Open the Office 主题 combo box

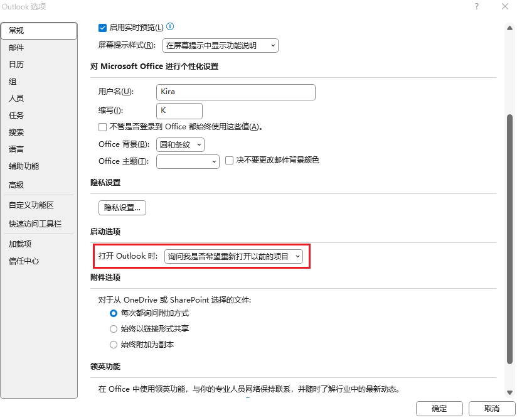tap(188, 161)
